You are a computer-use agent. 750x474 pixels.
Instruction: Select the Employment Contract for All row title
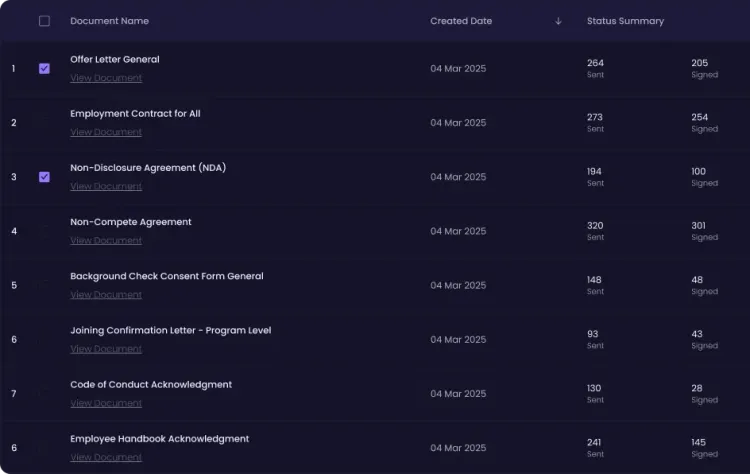pyautogui.click(x=135, y=113)
